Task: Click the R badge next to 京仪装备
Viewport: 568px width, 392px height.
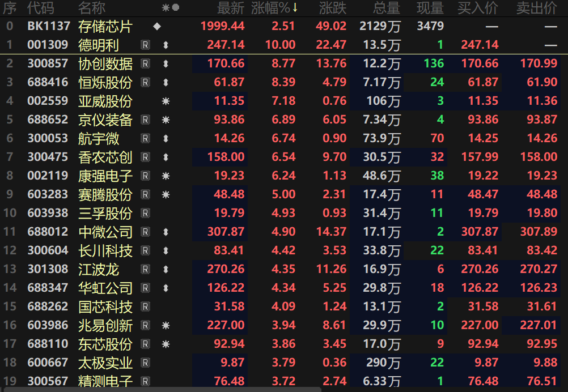Action: (145, 120)
